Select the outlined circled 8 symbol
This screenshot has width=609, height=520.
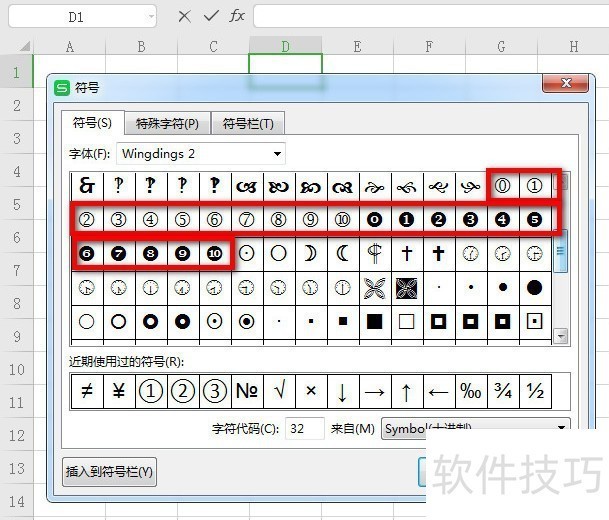[x=278, y=220]
